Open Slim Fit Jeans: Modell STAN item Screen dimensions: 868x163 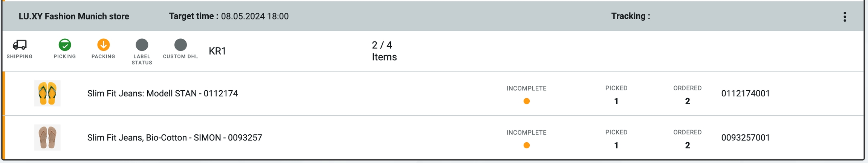[162, 93]
